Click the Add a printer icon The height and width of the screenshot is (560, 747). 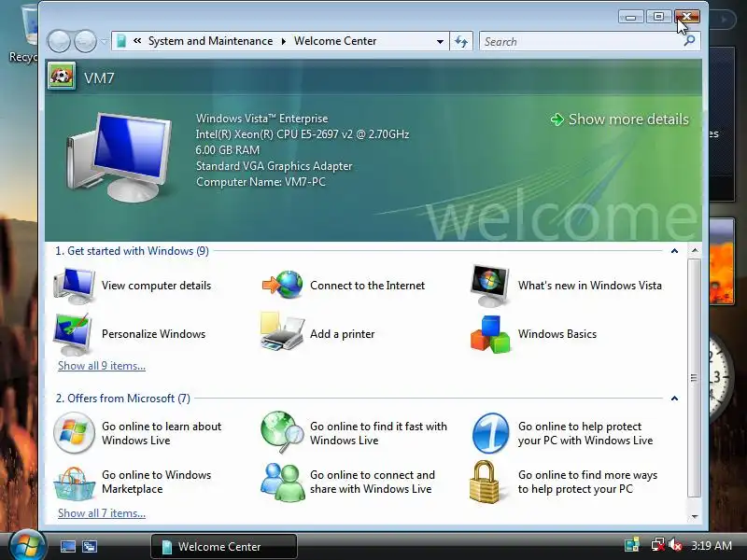pyautogui.click(x=282, y=332)
